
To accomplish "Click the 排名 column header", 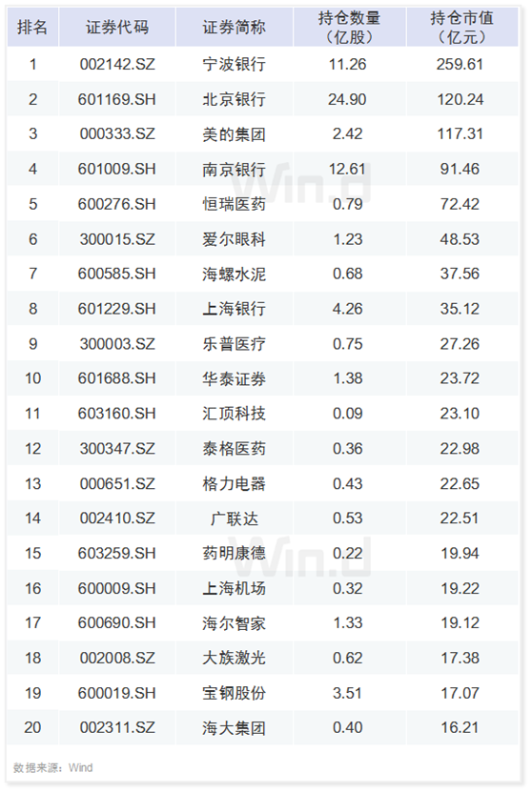I will point(32,28).
